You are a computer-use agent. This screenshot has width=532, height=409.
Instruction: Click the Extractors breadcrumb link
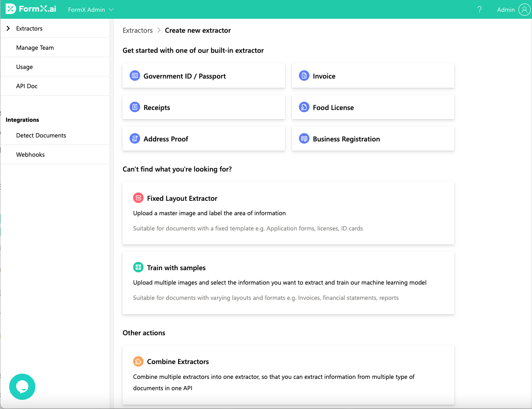pos(137,31)
